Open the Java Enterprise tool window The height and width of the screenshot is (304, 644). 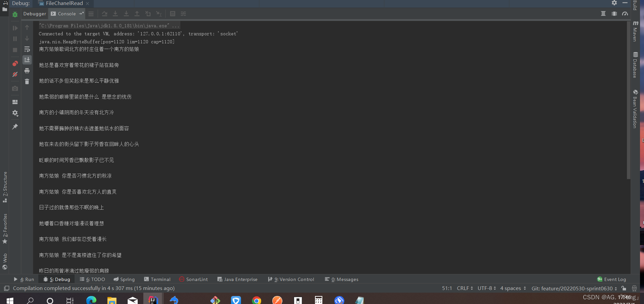click(237, 279)
